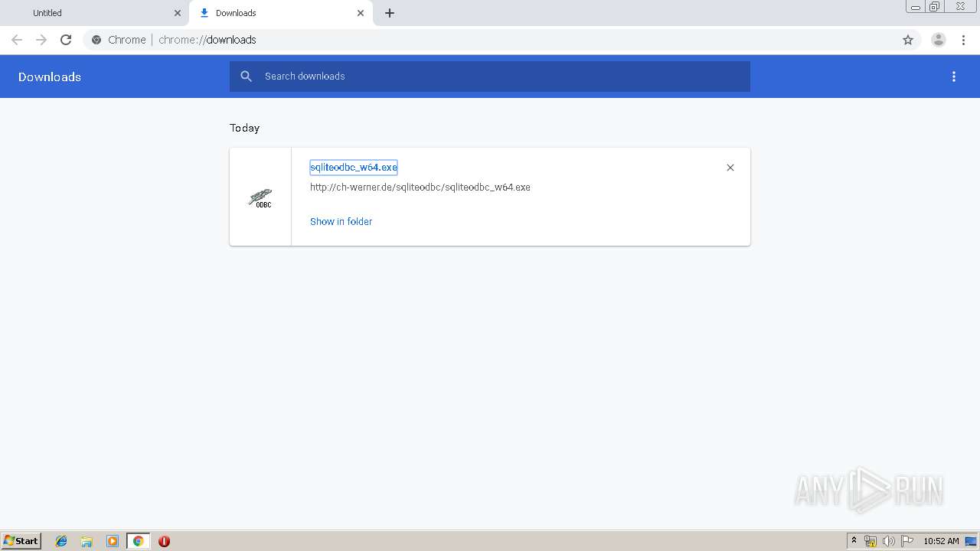This screenshot has height=551, width=980.
Task: Go forward with the forward arrow
Action: 41,40
